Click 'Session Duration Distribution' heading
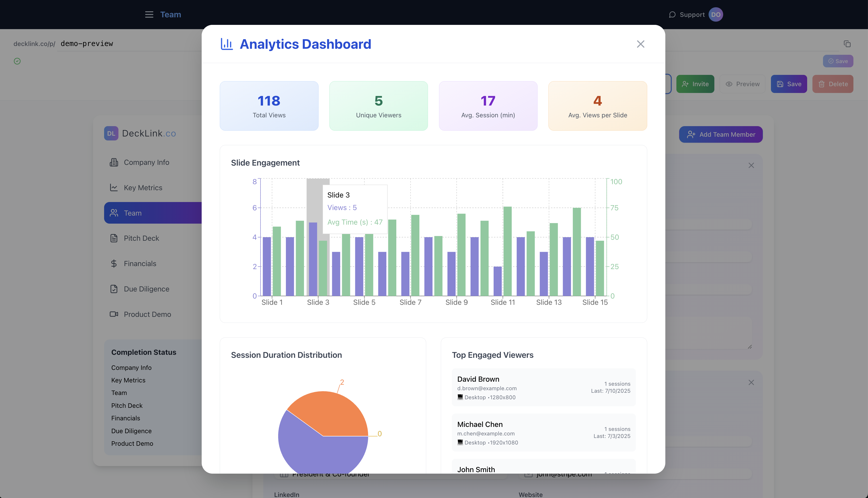 point(286,355)
